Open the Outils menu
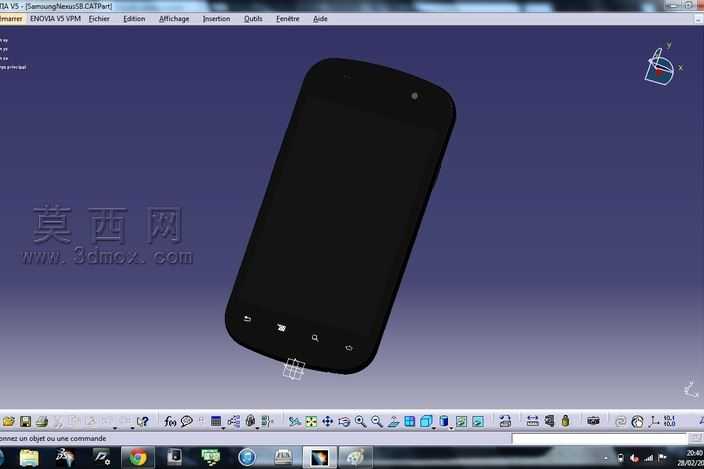 click(253, 19)
